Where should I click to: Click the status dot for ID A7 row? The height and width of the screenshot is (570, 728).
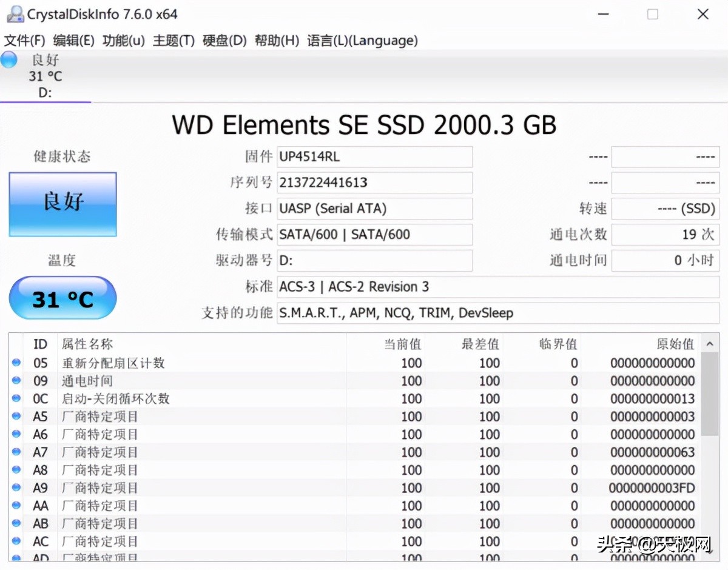click(16, 452)
